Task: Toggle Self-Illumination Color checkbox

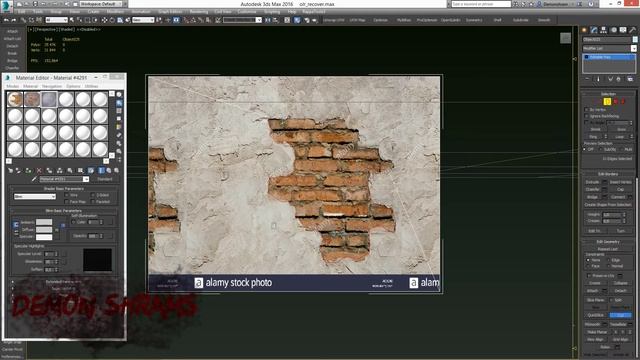Action: [x=73, y=222]
